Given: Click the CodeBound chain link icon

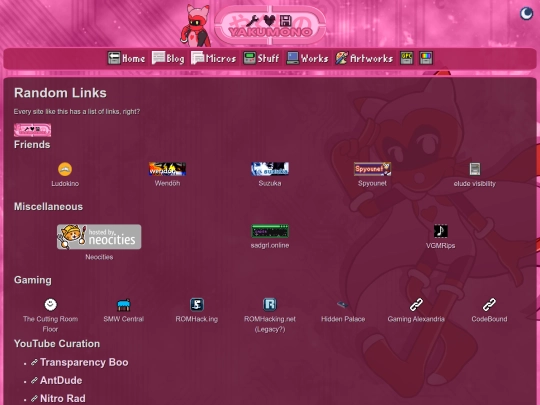Looking at the screenshot, I should [489, 304].
